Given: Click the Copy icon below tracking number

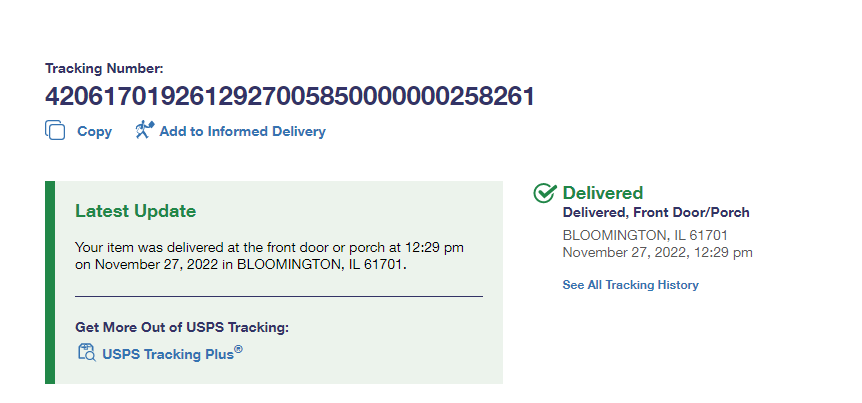Looking at the screenshot, I should coord(55,131).
